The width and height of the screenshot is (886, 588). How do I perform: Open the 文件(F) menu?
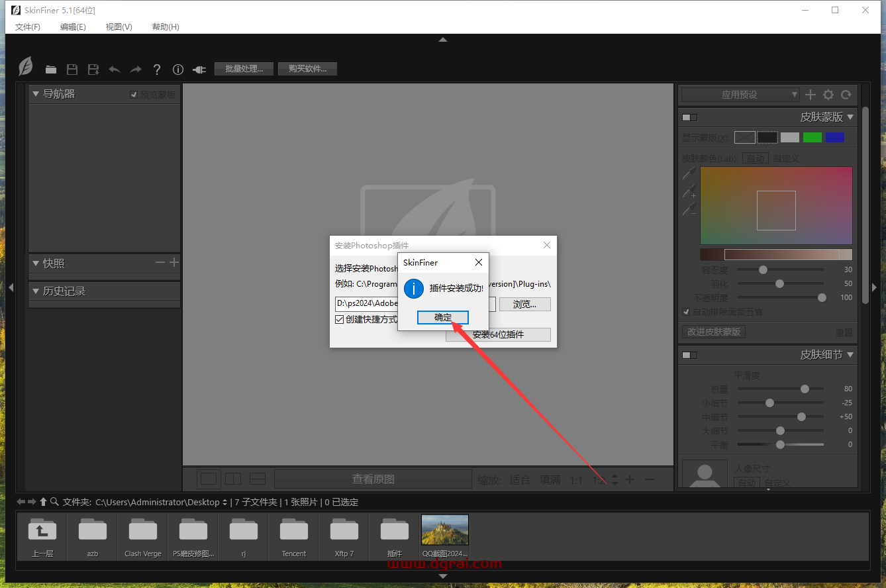[x=28, y=27]
